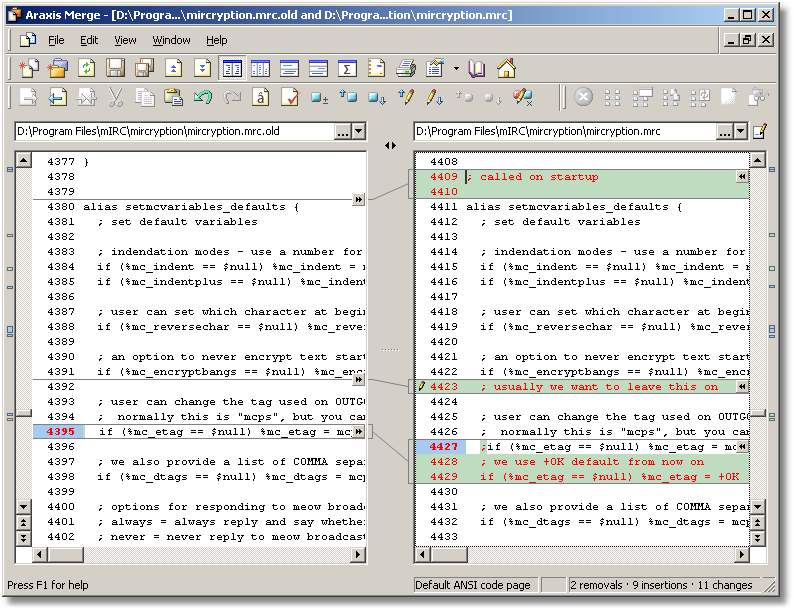This screenshot has width=794, height=611.
Task: Toggle the edit pencil beside right file path
Action: 760,132
